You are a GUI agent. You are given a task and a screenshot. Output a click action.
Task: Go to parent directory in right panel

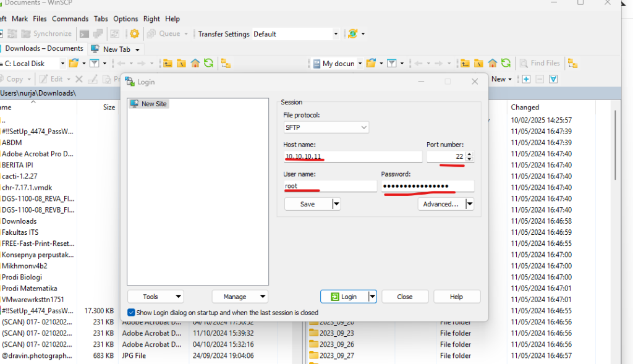pos(465,63)
